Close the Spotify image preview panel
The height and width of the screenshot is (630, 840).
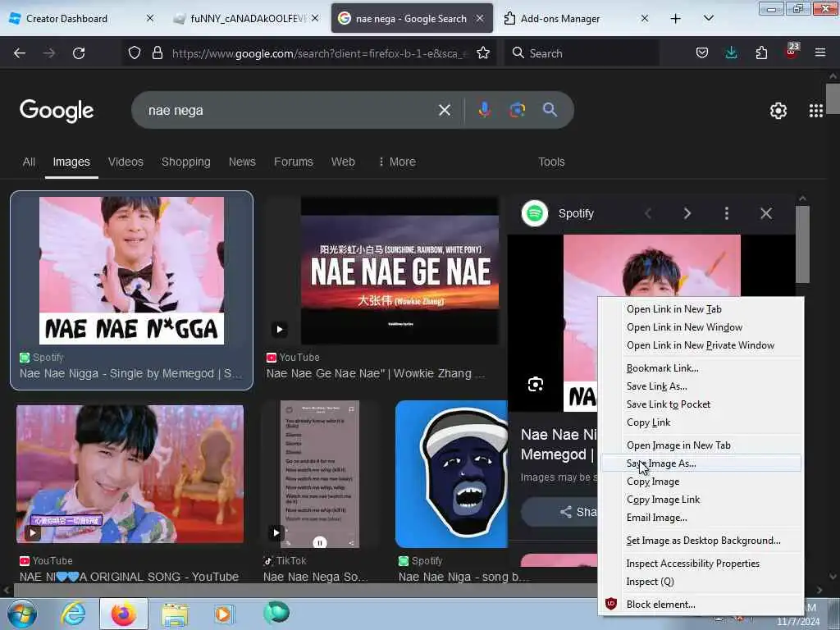tap(766, 214)
